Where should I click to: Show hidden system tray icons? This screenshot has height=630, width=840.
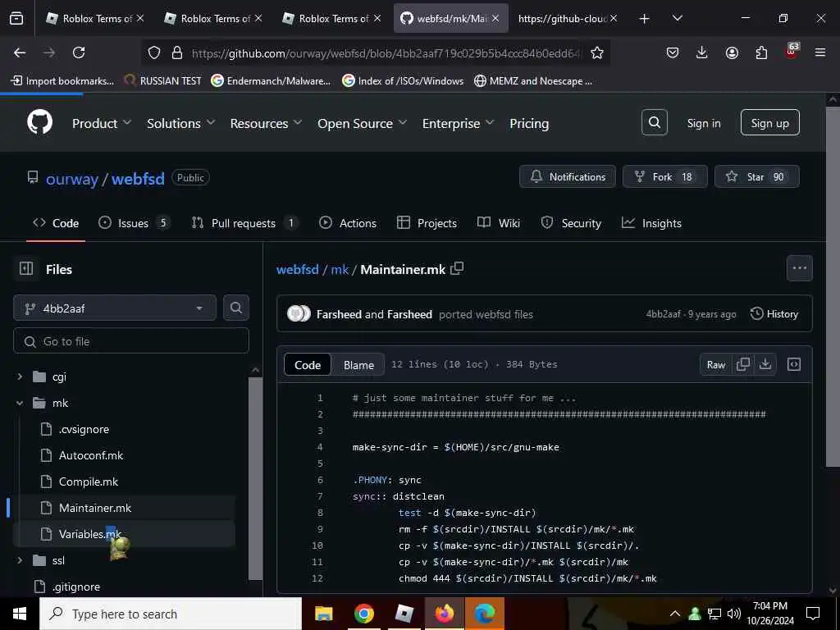coord(675,614)
